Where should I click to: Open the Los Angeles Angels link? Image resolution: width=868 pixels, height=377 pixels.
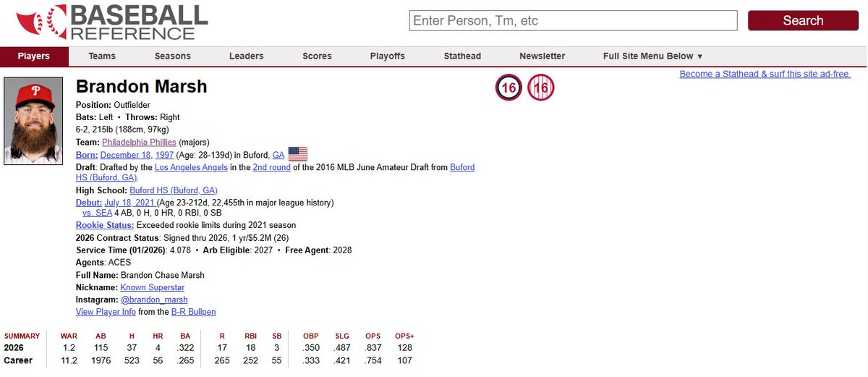coord(191,167)
